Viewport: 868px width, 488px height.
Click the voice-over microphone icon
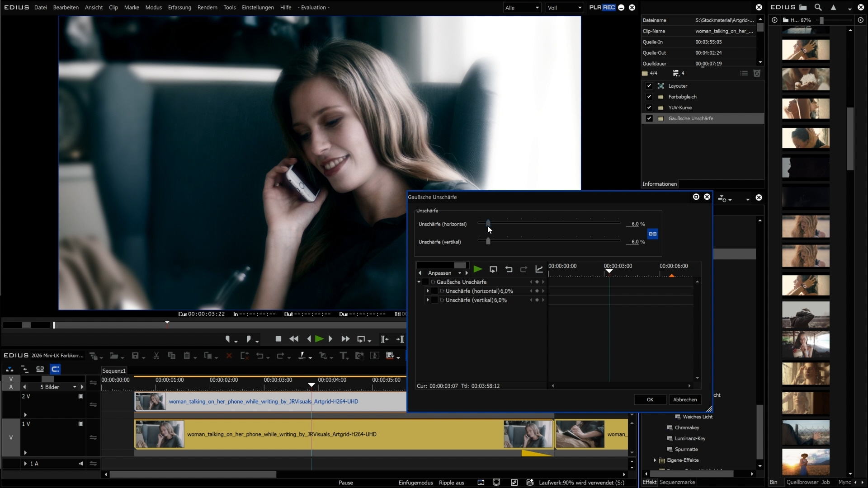[x=375, y=356]
